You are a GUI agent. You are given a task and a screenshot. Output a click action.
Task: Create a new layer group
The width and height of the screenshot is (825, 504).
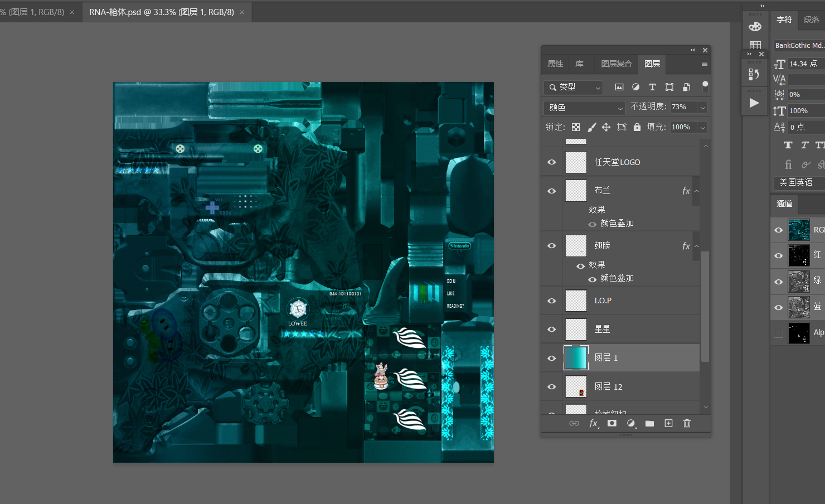click(649, 424)
